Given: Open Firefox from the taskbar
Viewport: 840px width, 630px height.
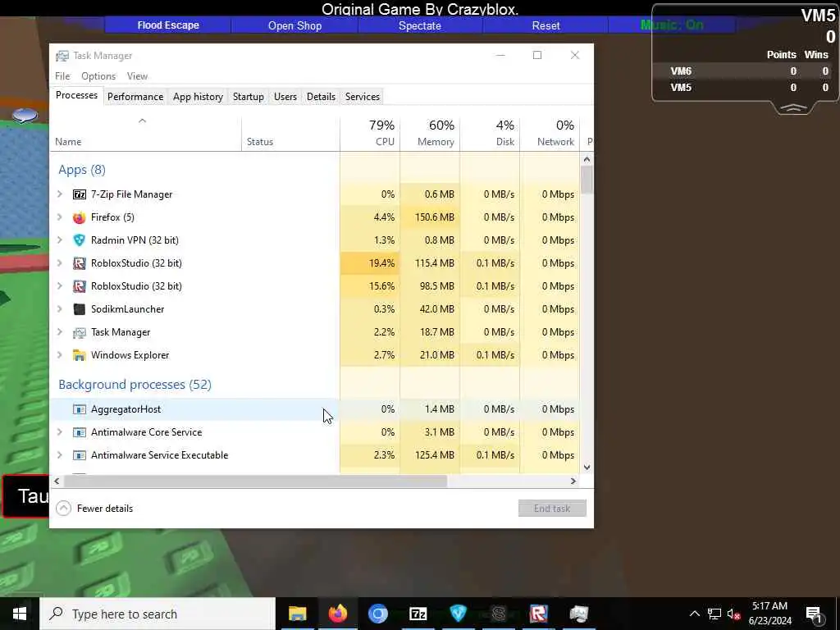Looking at the screenshot, I should (x=337, y=614).
